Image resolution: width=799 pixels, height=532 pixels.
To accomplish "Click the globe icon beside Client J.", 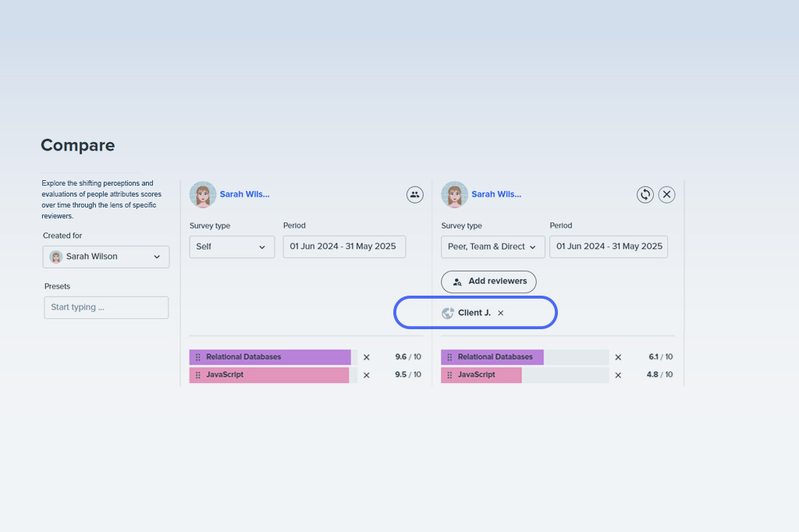I will click(448, 313).
